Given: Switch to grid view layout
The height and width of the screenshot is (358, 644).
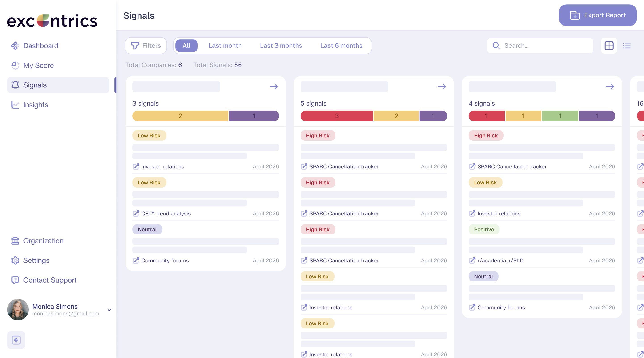Looking at the screenshot, I should click(x=609, y=45).
